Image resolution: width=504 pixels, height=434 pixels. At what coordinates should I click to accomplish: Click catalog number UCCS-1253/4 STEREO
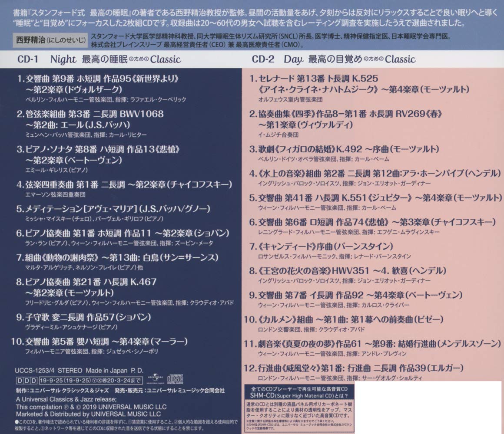click(x=49, y=371)
